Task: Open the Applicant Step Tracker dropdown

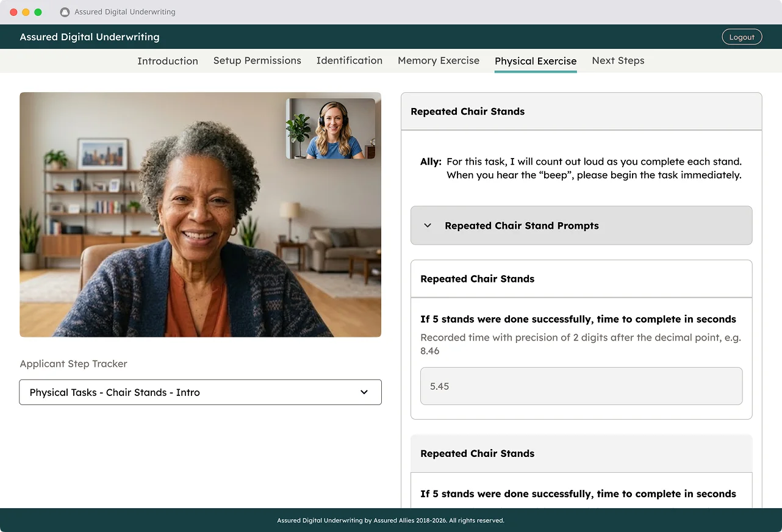Action: (200, 392)
